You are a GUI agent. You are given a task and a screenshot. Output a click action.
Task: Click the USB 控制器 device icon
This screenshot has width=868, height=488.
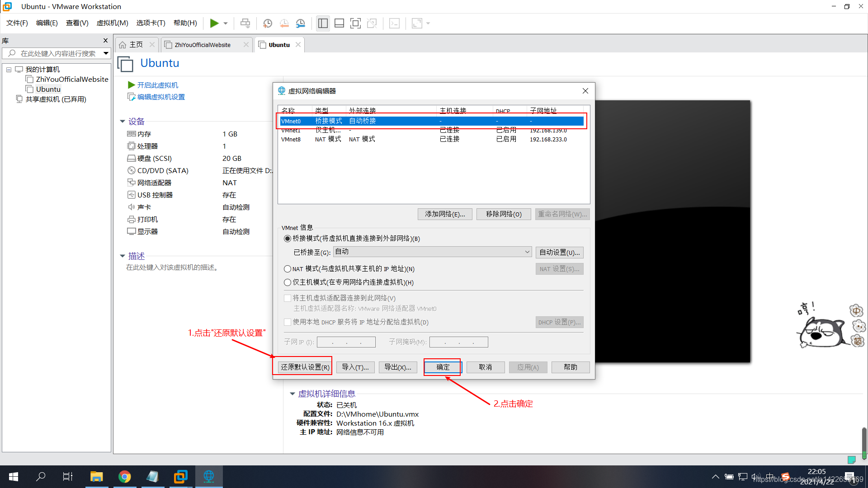pyautogui.click(x=132, y=195)
